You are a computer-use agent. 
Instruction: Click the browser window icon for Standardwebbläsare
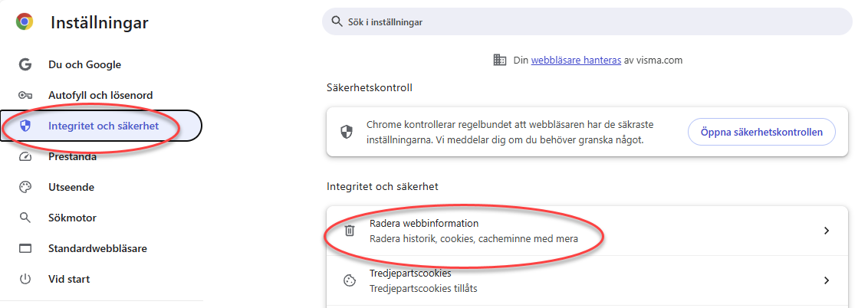(x=25, y=248)
